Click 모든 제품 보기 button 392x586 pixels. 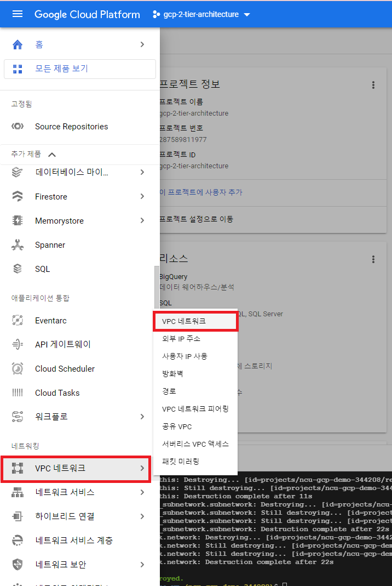click(x=80, y=69)
